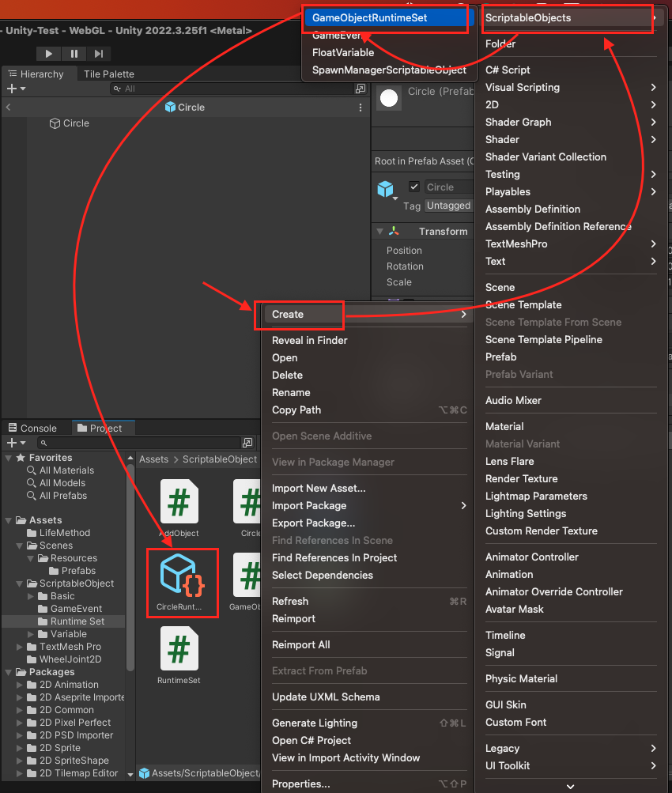The height and width of the screenshot is (793, 672).
Task: Click the Step frame button
Action: (x=99, y=54)
